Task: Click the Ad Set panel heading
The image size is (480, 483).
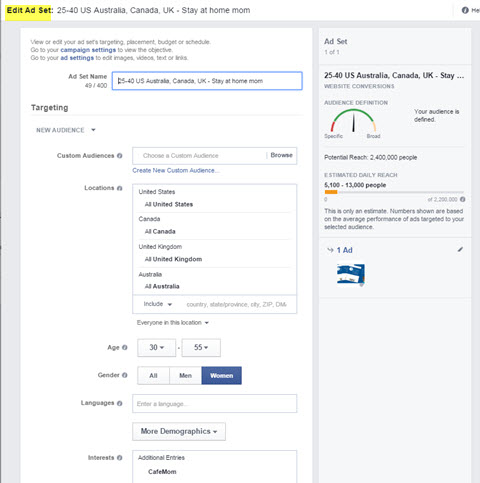Action: tap(336, 42)
